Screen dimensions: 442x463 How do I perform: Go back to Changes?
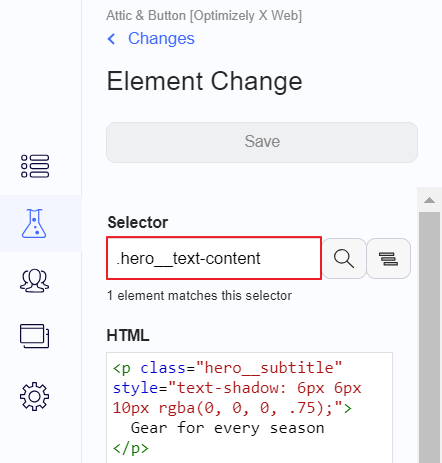[x=161, y=38]
